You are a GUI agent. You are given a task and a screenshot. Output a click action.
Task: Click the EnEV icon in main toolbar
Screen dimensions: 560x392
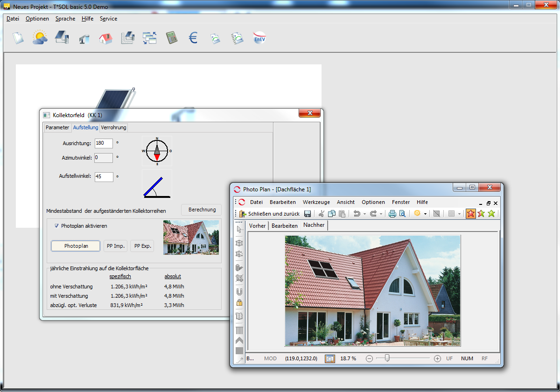click(x=259, y=38)
